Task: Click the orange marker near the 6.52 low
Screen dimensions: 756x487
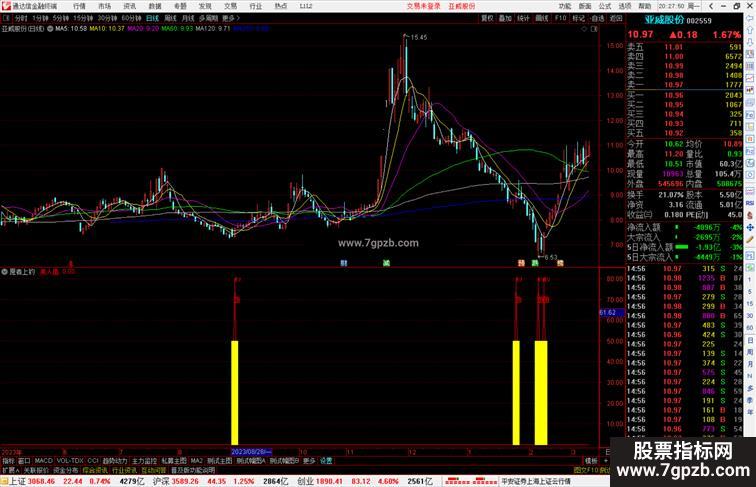Action: [560, 263]
